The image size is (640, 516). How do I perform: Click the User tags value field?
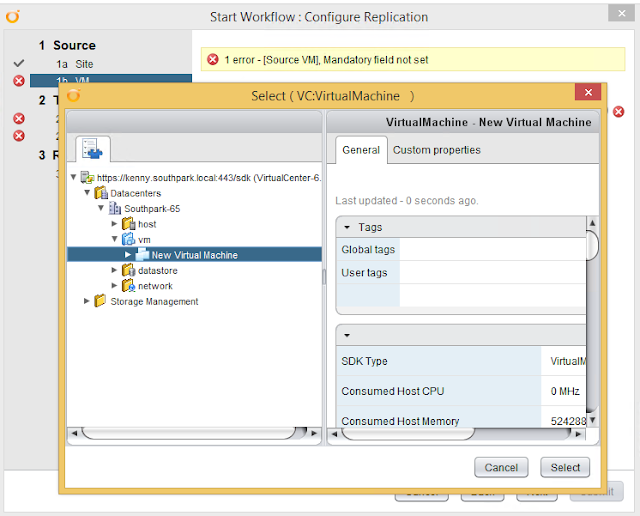tap(493, 272)
